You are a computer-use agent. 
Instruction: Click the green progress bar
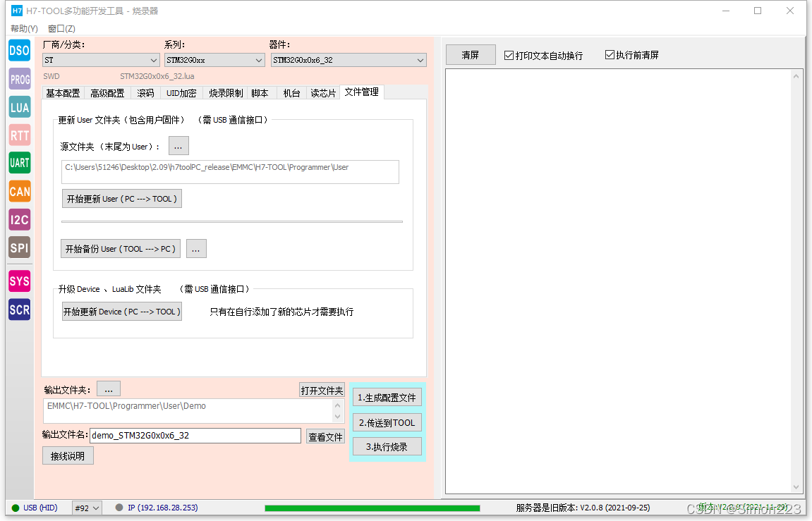coord(372,508)
